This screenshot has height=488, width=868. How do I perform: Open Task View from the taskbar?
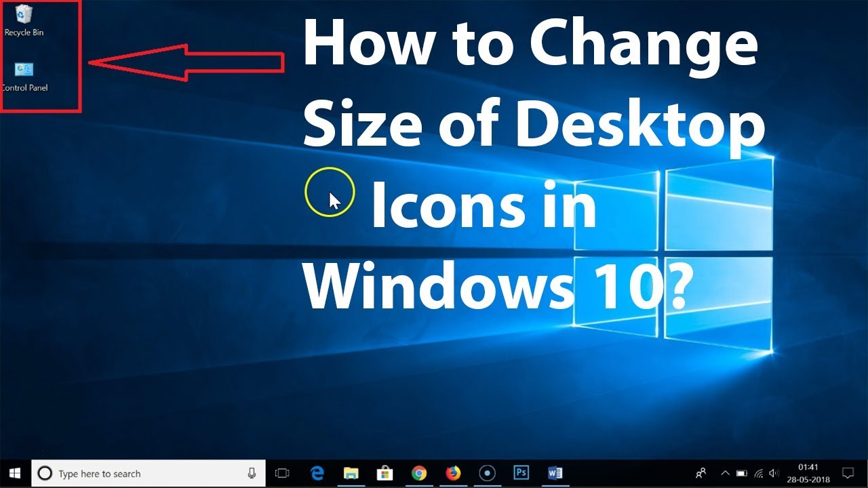pos(282,473)
